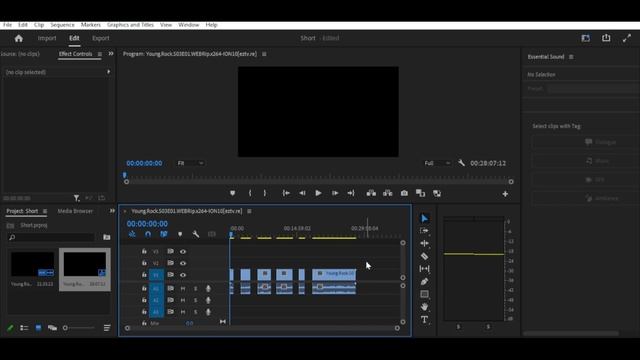This screenshot has height=360, width=640.
Task: Open the Markers menu
Action: (x=91, y=25)
